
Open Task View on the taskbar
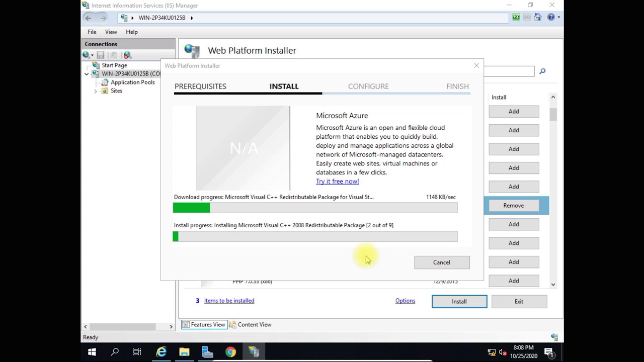(137, 352)
